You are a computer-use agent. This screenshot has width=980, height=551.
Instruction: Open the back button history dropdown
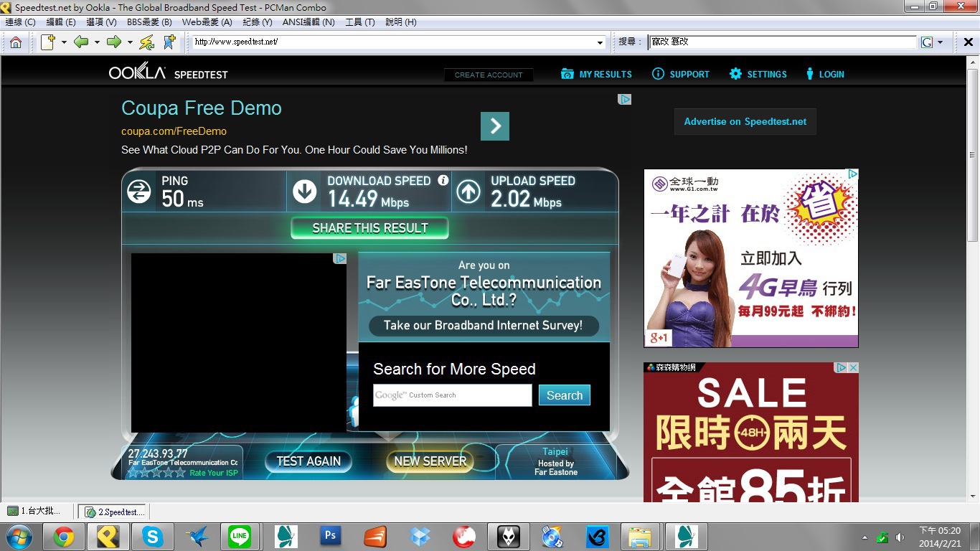97,42
